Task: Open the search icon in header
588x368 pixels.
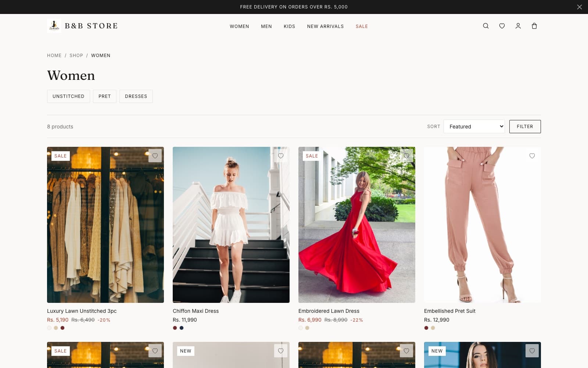Action: 486,26
